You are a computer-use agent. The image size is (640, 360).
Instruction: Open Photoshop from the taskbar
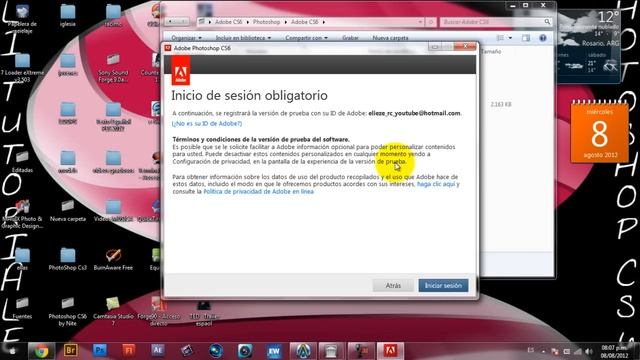(100, 351)
